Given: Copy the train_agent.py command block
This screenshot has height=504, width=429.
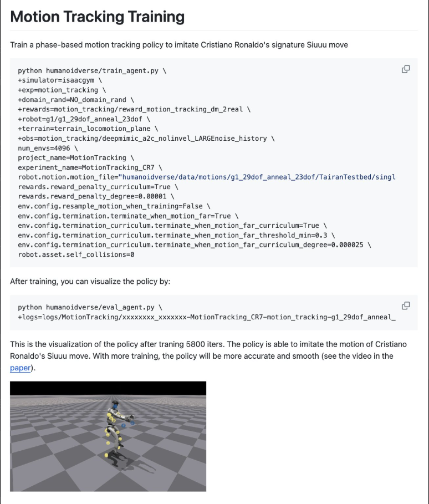Looking at the screenshot, I should point(406,69).
